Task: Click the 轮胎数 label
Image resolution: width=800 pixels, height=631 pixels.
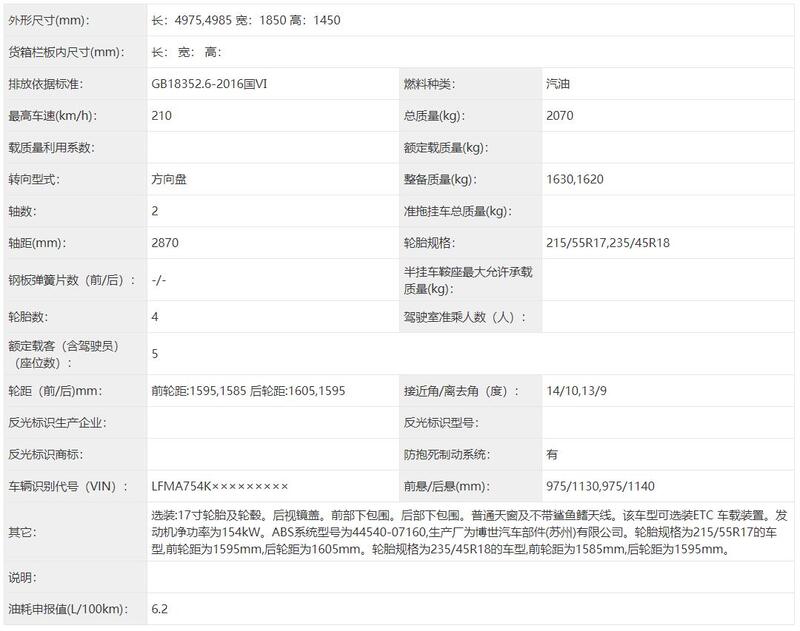Action: pyautogui.click(x=28, y=317)
